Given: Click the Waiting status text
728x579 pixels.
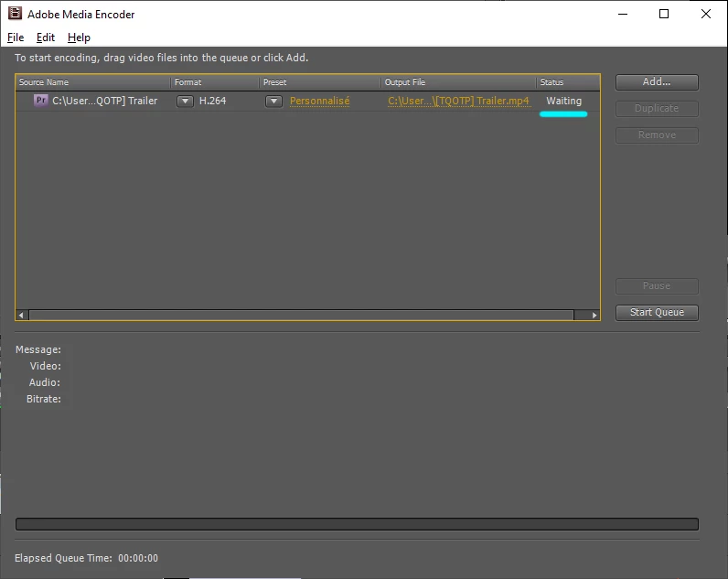Looking at the screenshot, I should pos(563,101).
